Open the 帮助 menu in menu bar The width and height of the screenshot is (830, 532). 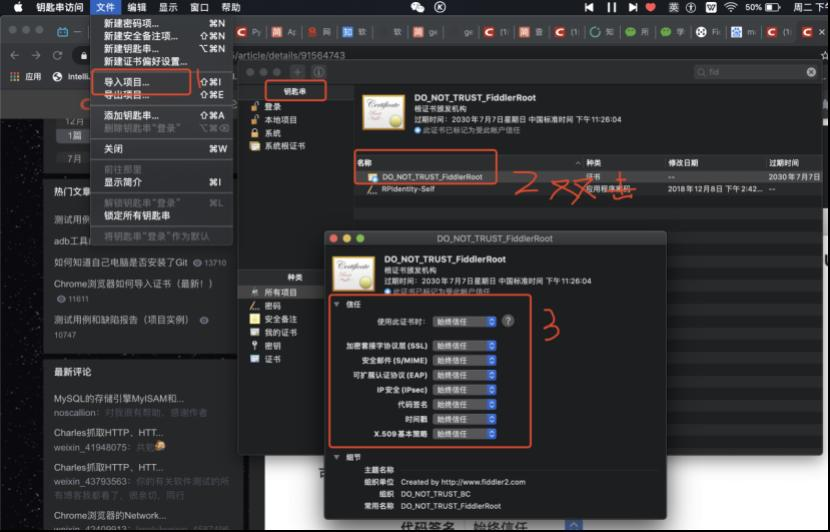(x=231, y=7)
